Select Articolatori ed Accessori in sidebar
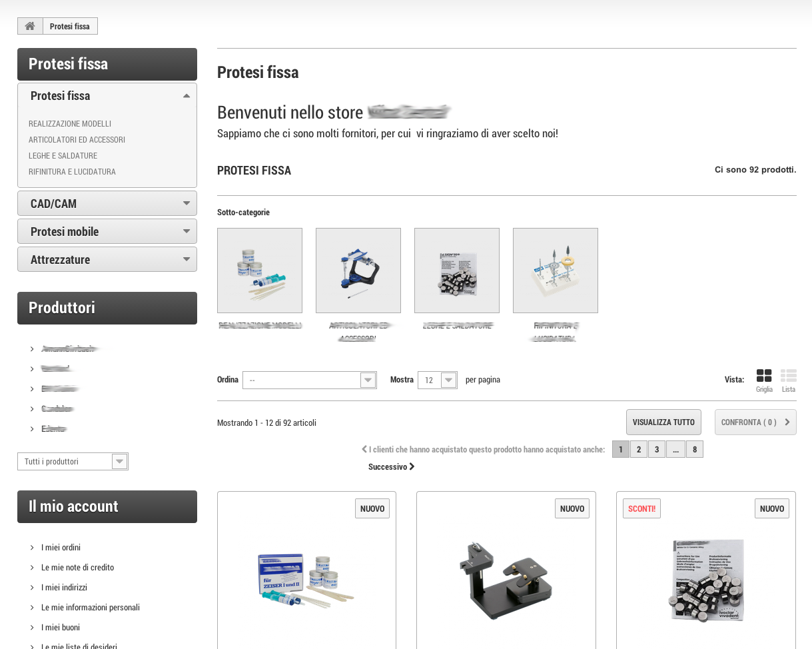This screenshot has width=812, height=649. pyautogui.click(x=77, y=140)
